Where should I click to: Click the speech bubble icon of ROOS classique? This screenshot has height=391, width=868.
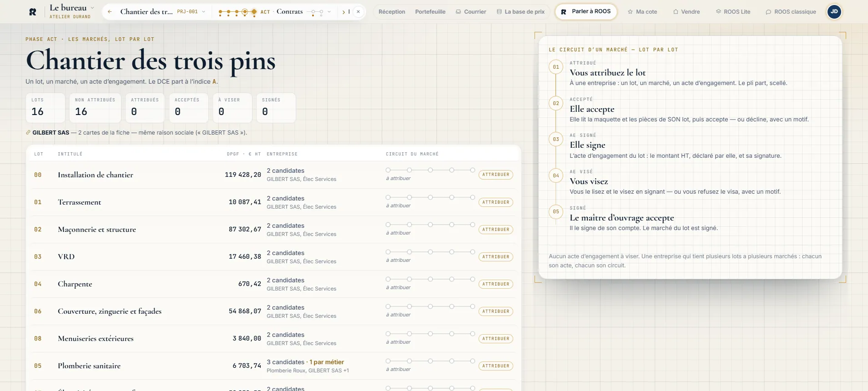768,12
